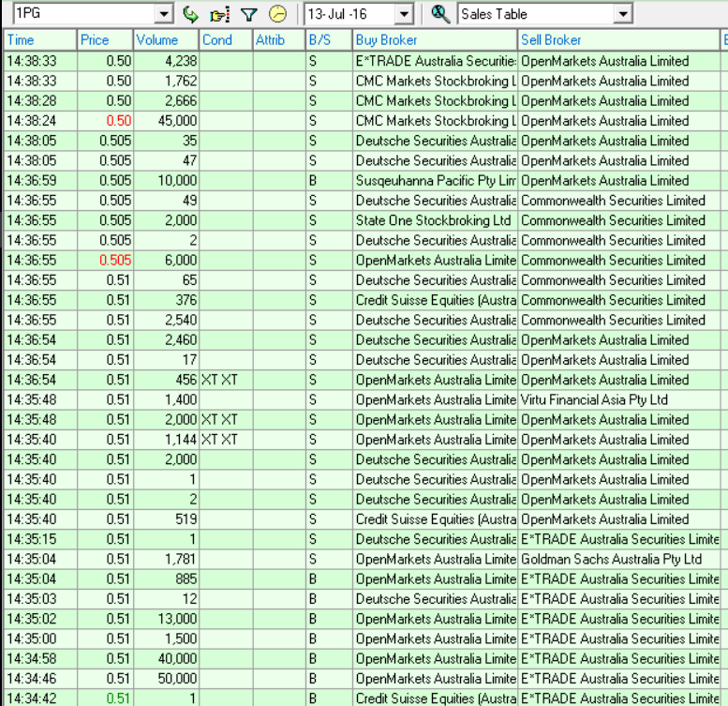Click the 14:36:59 time cell
Screen dimensions: 728x706
point(40,180)
